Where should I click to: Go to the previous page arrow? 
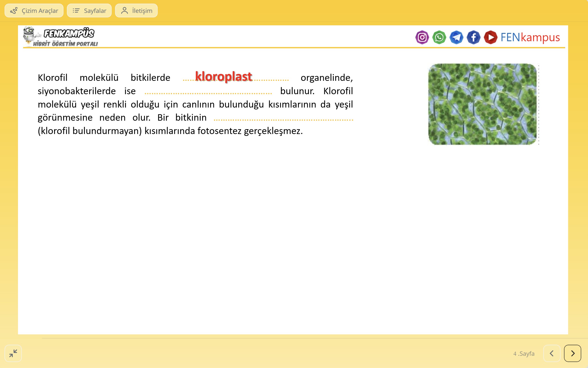coord(552,353)
